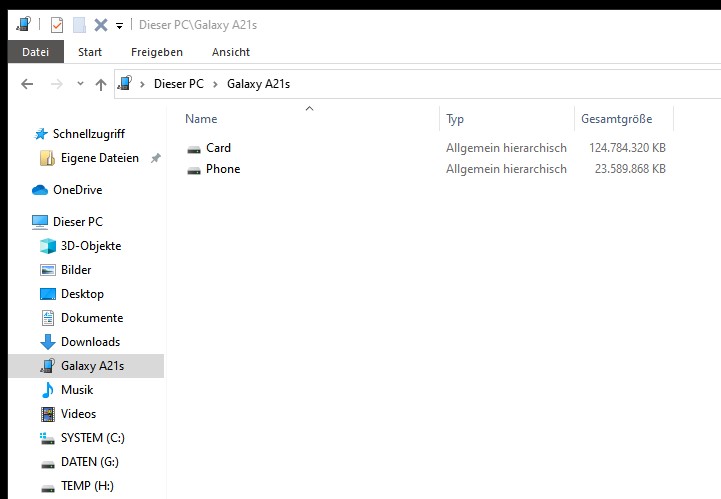This screenshot has width=721, height=499.
Task: Click the 3D-Objekte cube icon
Action: point(48,246)
